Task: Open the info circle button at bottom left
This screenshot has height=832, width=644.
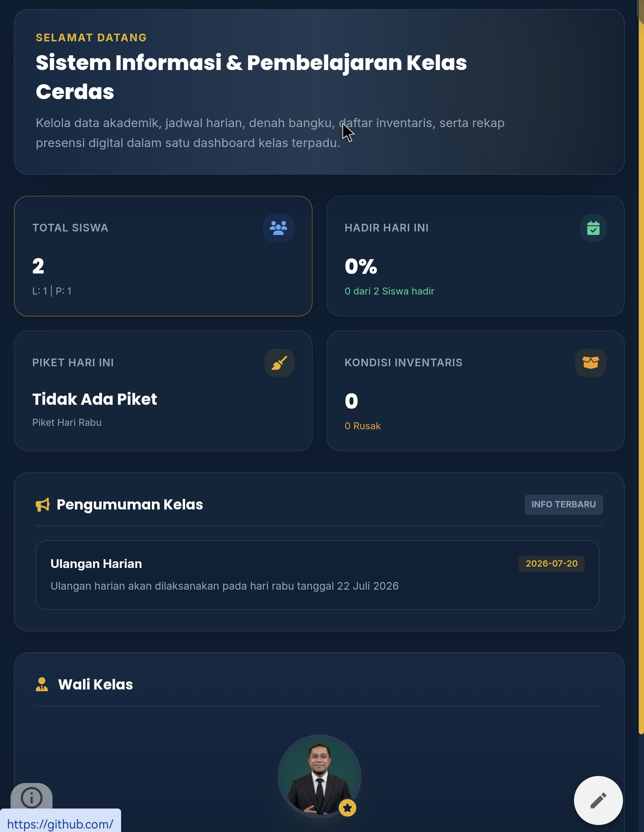Action: (x=31, y=797)
